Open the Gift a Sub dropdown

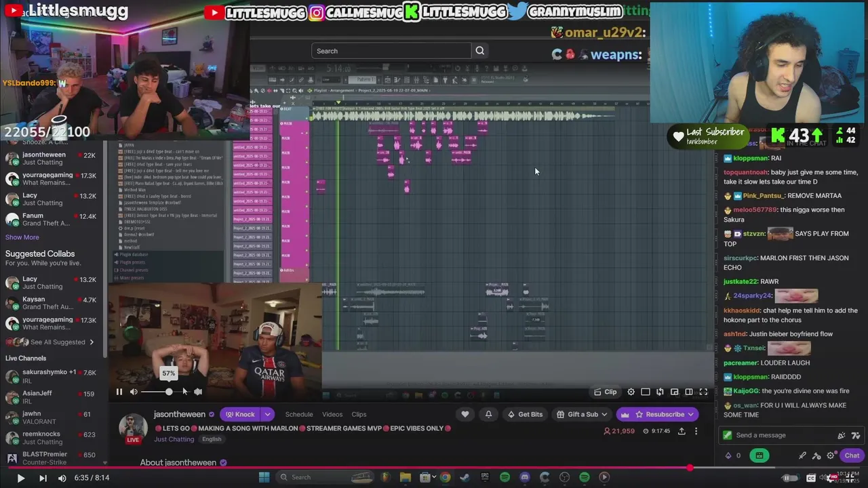point(582,414)
